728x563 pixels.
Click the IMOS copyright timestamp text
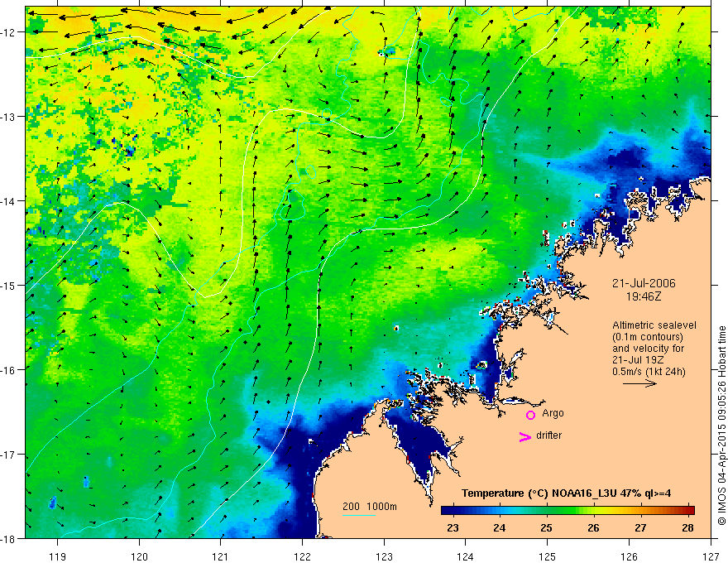[721, 426]
